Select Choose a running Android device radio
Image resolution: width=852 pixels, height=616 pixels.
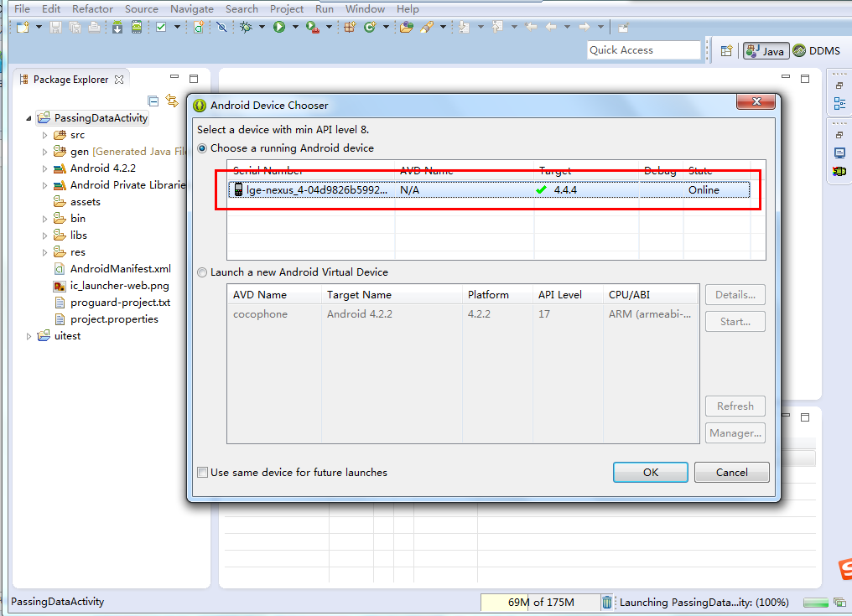pyautogui.click(x=202, y=148)
